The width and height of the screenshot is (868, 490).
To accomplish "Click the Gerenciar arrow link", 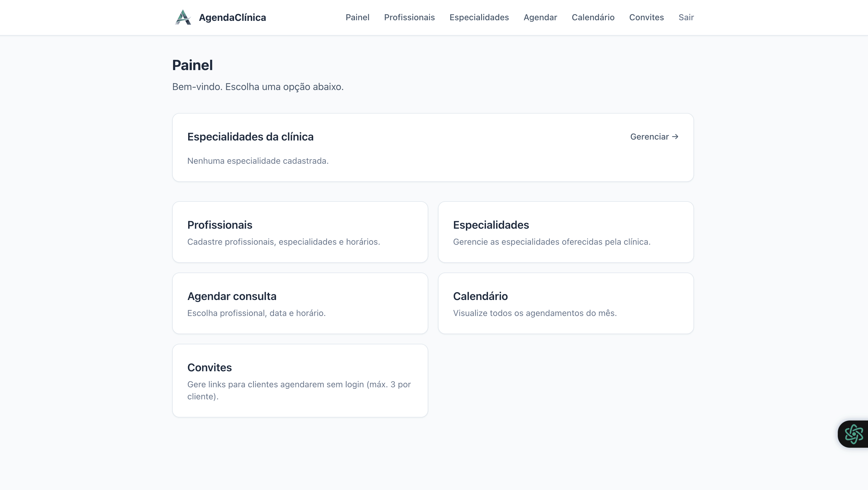I will tap(654, 137).
